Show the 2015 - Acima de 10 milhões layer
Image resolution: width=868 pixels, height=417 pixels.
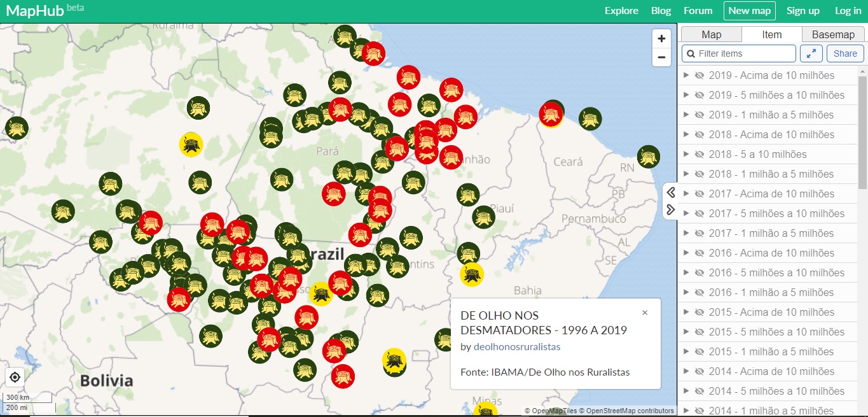pos(699,312)
